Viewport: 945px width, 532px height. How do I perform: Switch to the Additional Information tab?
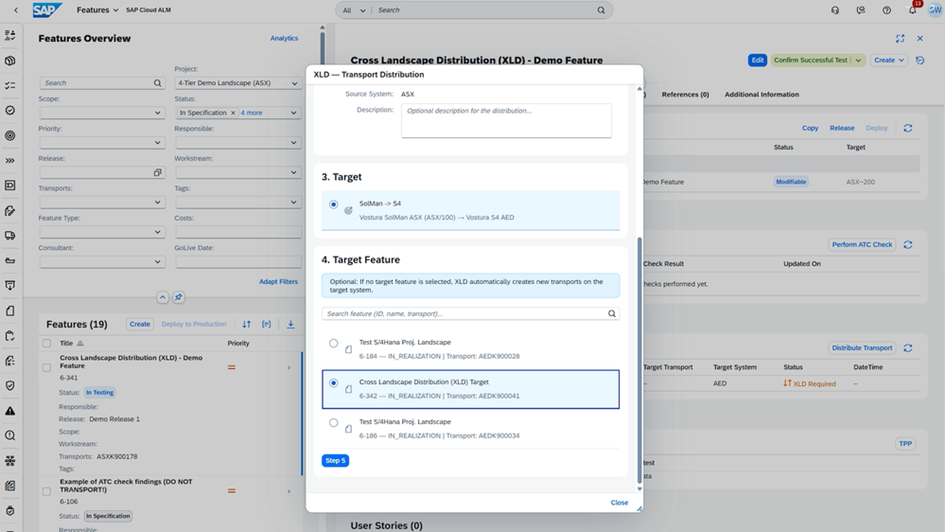pyautogui.click(x=762, y=95)
